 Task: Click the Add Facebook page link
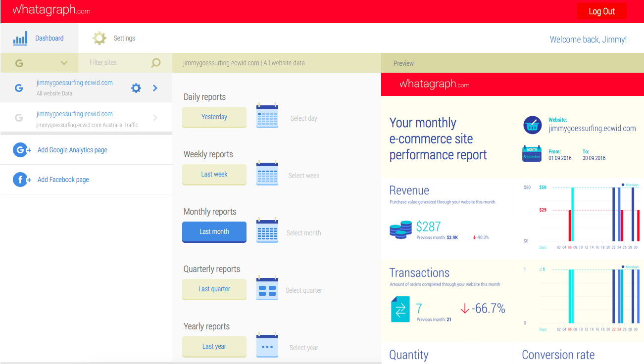(63, 180)
